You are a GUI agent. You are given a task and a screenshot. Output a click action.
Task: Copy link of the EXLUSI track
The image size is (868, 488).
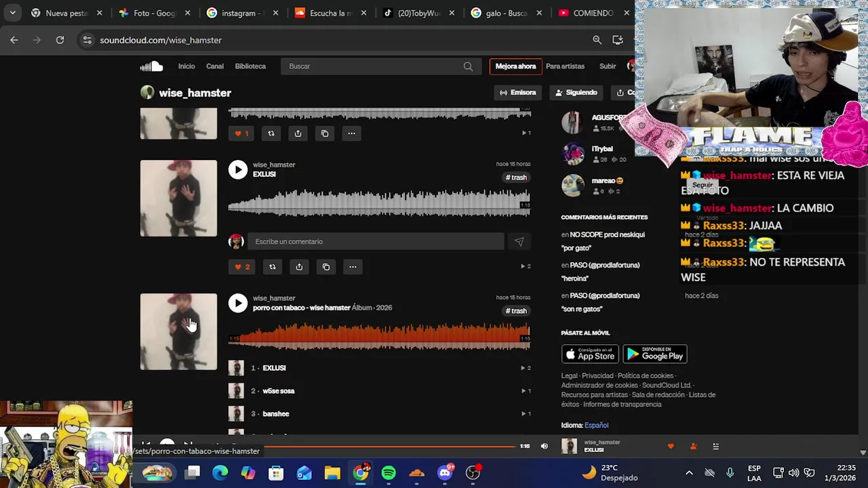(326, 267)
